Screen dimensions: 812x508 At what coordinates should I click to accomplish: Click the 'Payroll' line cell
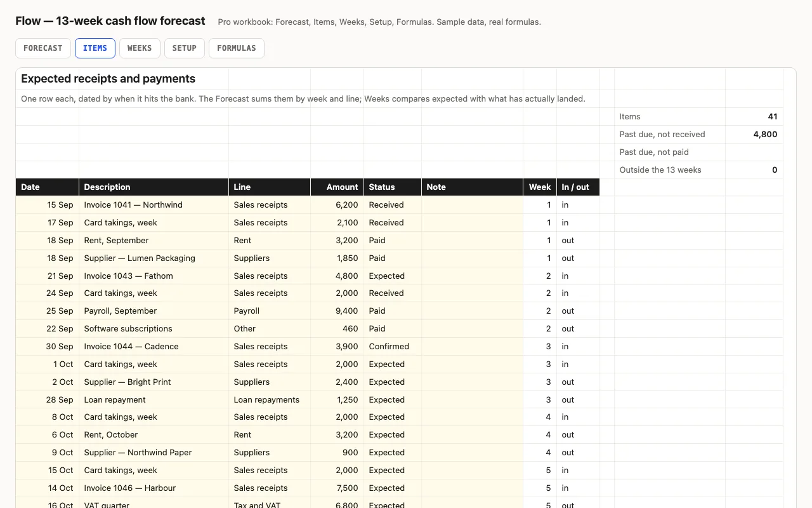tap(270, 311)
